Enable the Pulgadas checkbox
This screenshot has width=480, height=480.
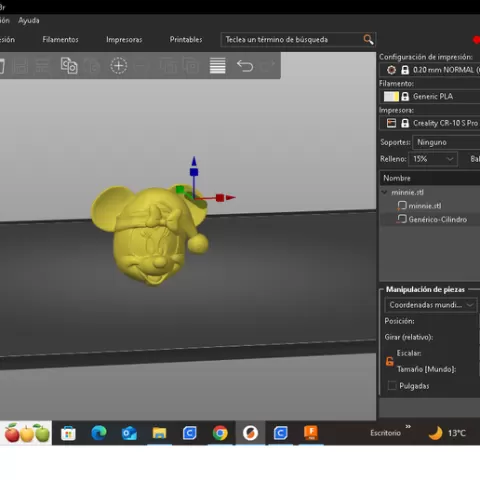392,386
